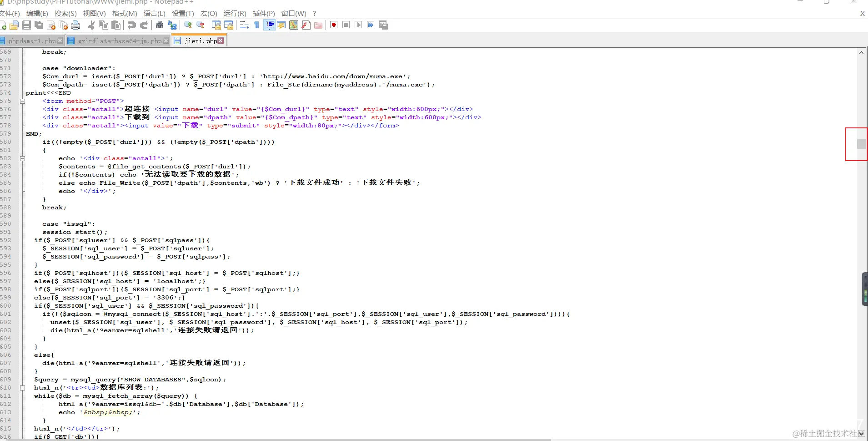Viewport: 868px width, 441px height.
Task: Open the 搜索(S) menu
Action: (65, 14)
